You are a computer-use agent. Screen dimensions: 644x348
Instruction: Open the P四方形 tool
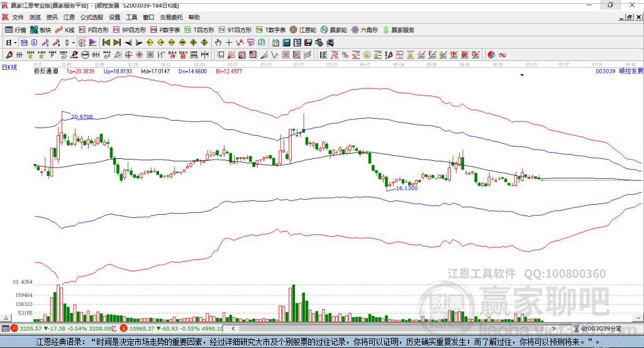94,30
